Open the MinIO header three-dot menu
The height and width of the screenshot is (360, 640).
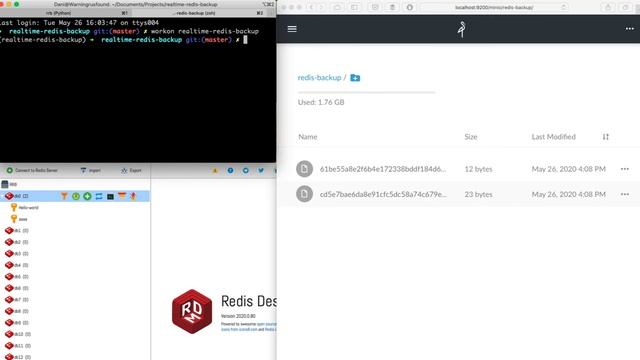[629, 29]
